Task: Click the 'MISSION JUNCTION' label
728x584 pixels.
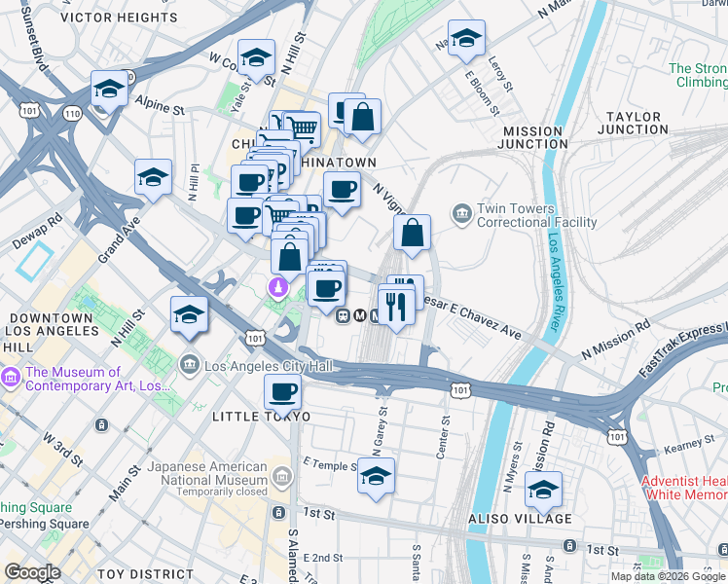Action: [533, 138]
